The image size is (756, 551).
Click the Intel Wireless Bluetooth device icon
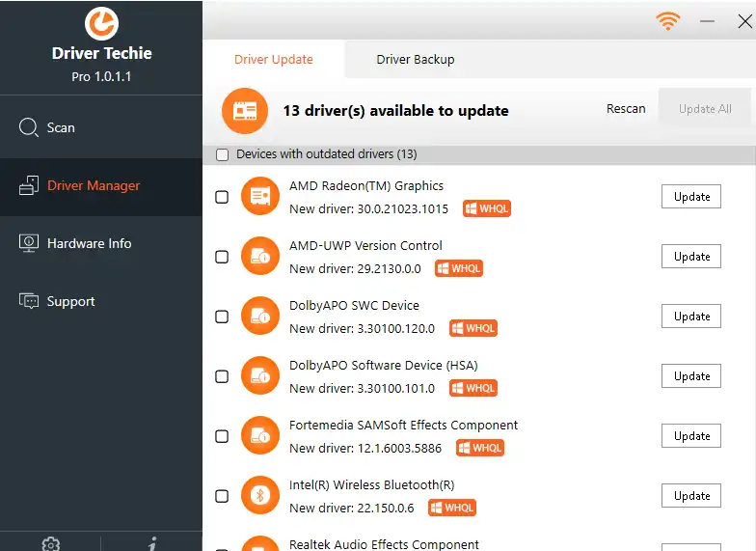(259, 496)
